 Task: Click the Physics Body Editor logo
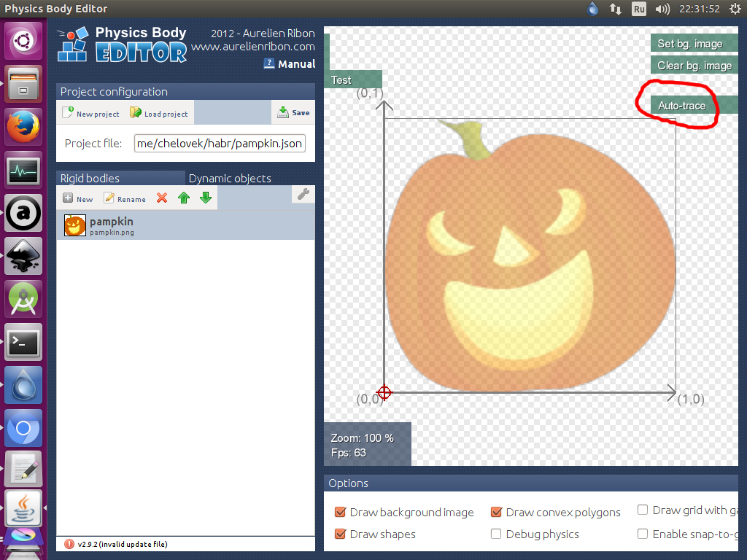[122, 44]
